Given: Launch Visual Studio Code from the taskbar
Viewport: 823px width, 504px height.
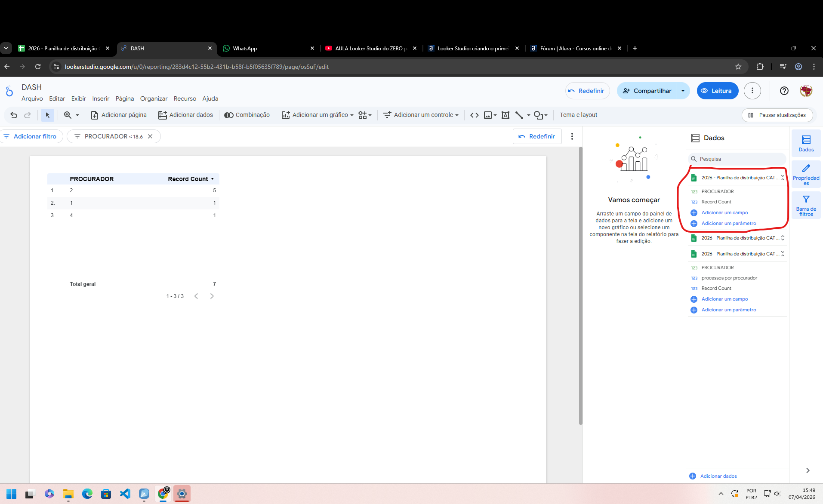Looking at the screenshot, I should pyautogui.click(x=125, y=494).
